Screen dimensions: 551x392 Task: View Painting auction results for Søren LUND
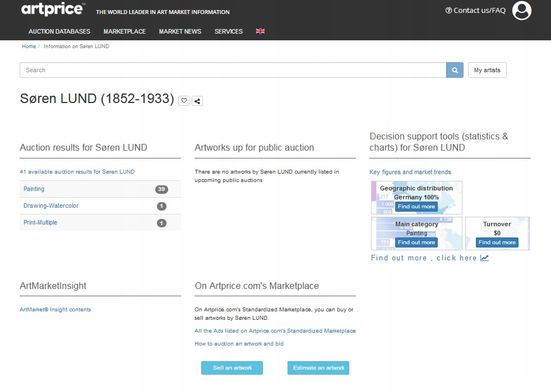click(34, 189)
